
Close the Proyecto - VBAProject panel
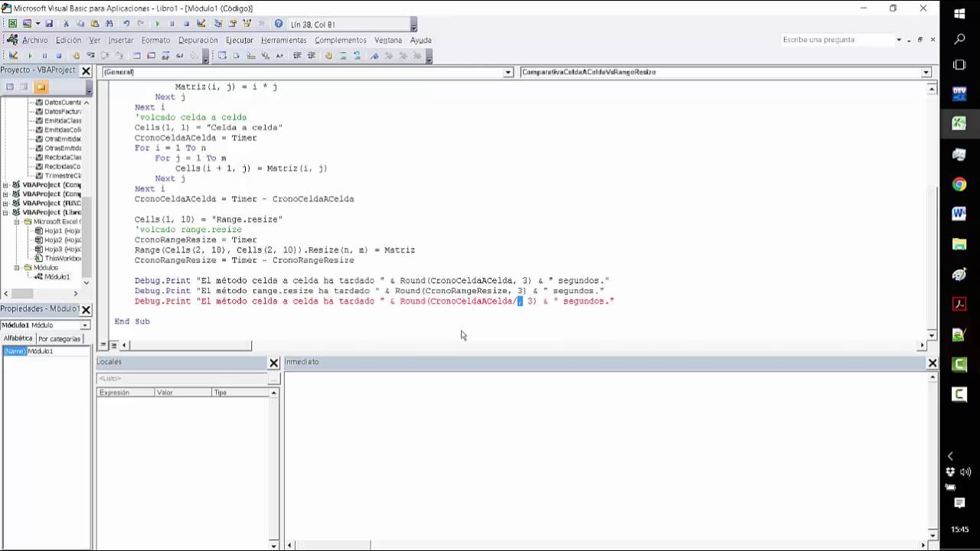[86, 70]
